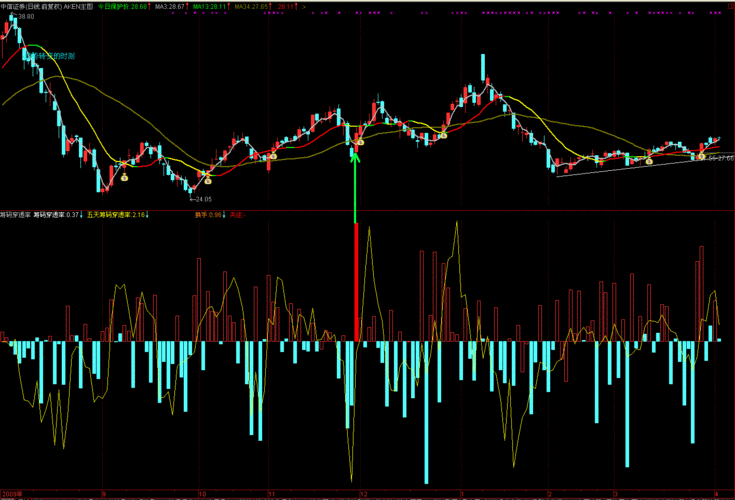The width and height of the screenshot is (735, 500).
Task: Click the small red box icon in the top-right corner
Action: 731,7
